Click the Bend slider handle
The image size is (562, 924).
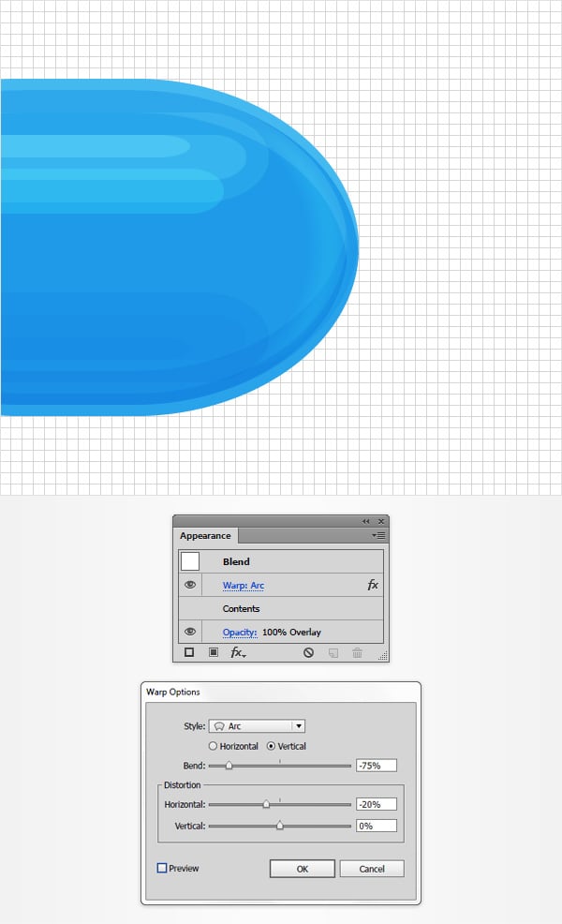[x=229, y=766]
